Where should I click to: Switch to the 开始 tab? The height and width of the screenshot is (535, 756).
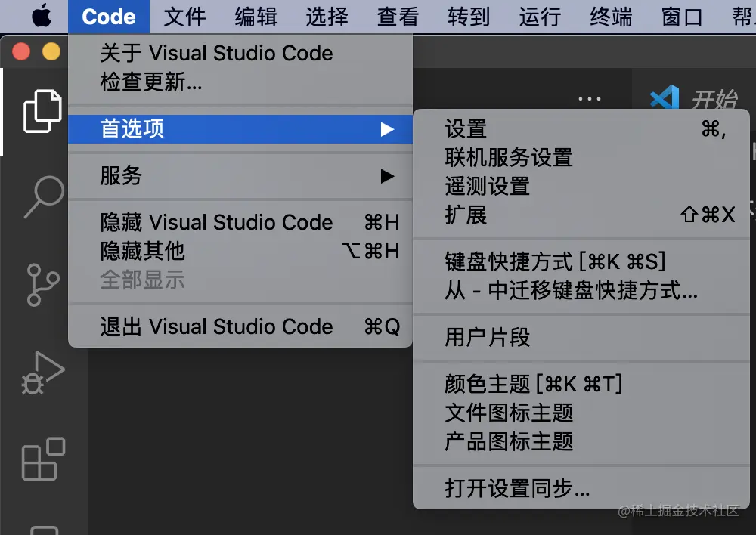coord(694,99)
